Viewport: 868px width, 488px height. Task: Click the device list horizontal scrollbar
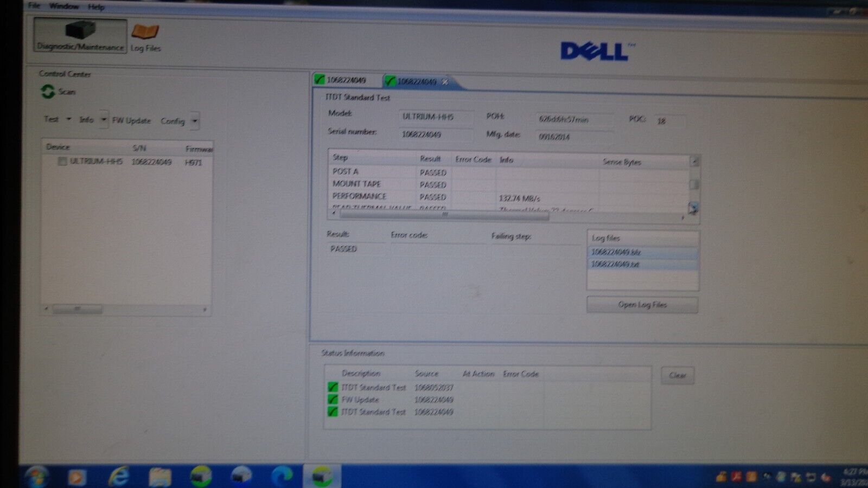click(x=77, y=310)
